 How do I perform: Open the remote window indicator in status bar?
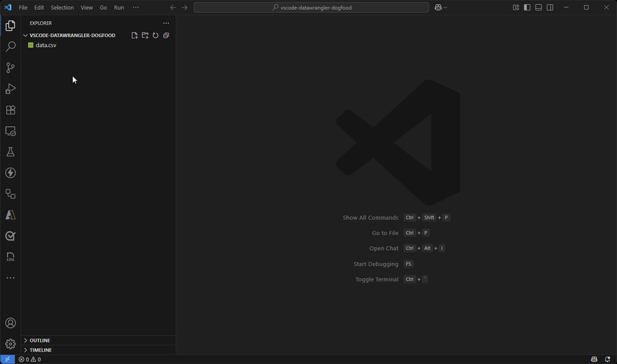click(x=7, y=359)
